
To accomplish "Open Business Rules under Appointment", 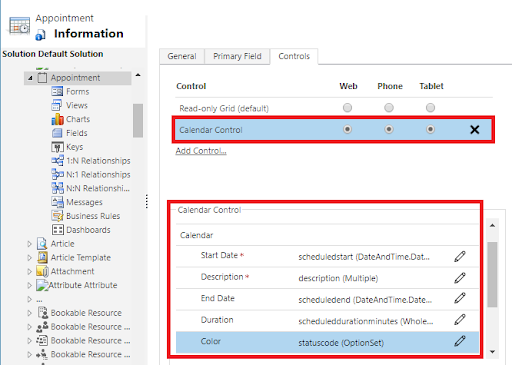I will 93,216.
